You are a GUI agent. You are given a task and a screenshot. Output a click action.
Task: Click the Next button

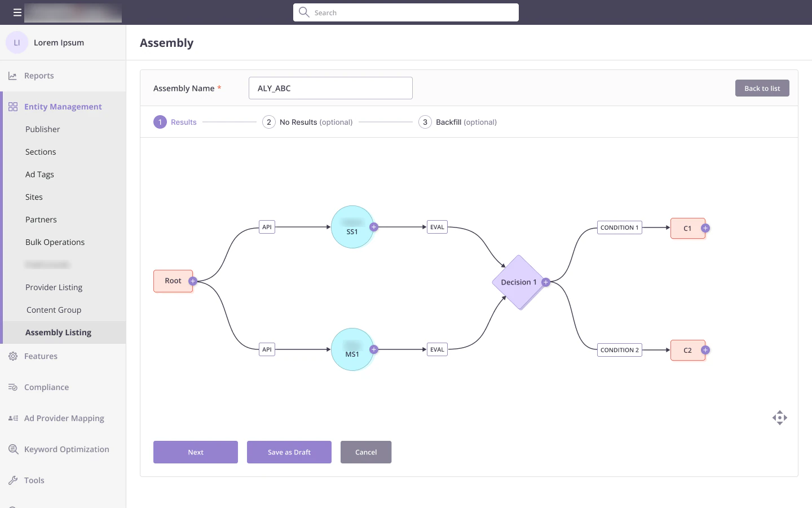click(x=196, y=452)
